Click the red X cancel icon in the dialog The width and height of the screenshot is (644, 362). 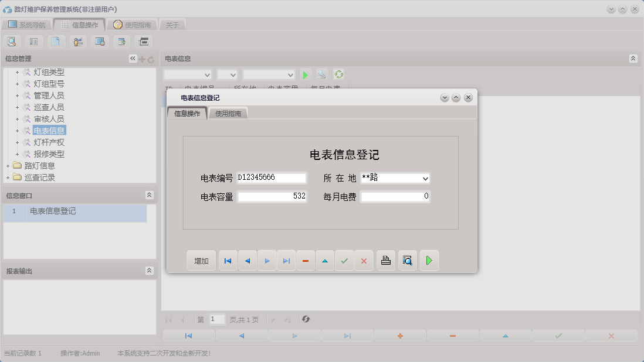364,260
